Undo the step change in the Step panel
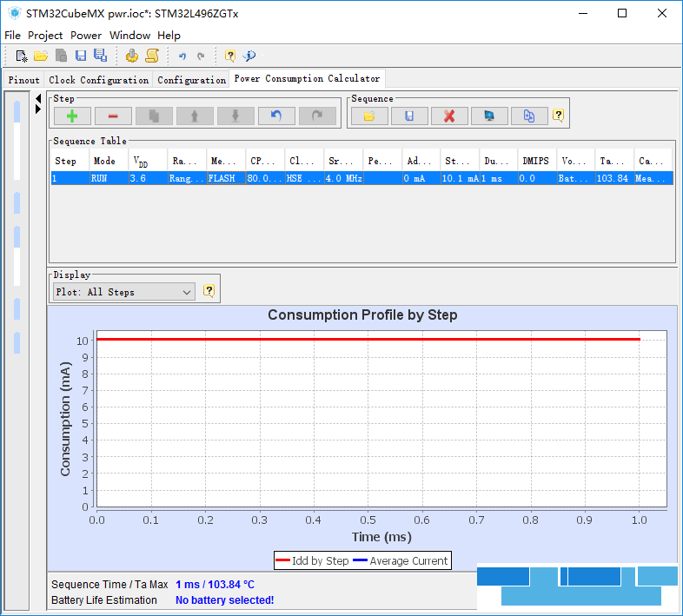 coord(276,116)
